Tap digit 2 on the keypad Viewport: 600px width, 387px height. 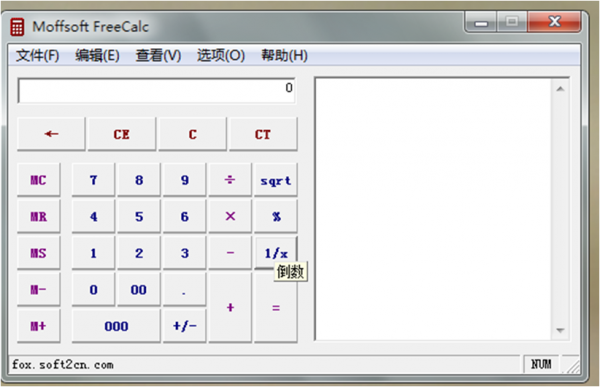pyautogui.click(x=139, y=253)
